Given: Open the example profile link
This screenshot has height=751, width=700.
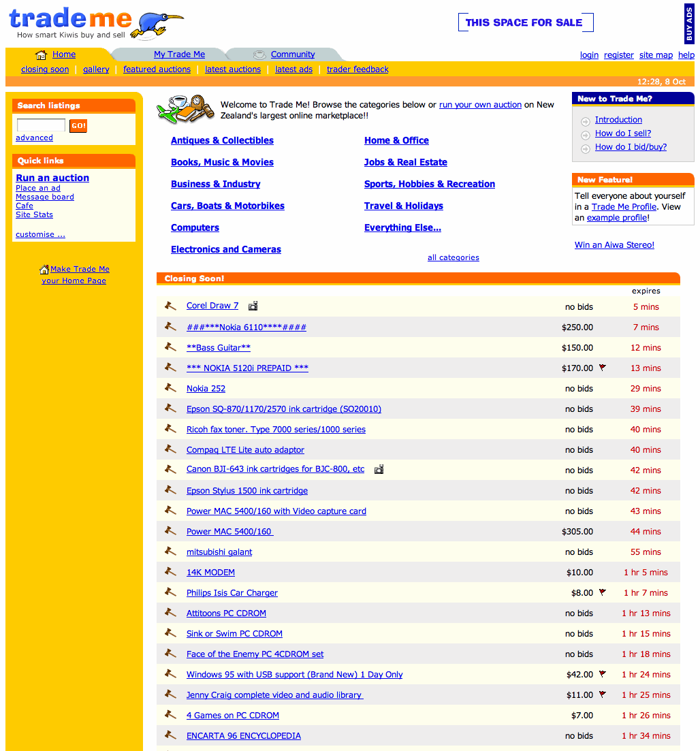Looking at the screenshot, I should click(x=617, y=218).
